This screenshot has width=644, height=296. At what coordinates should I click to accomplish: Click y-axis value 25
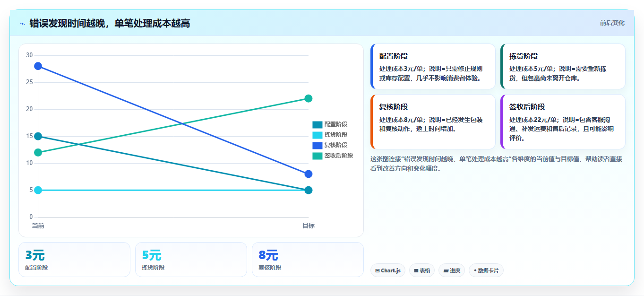pos(29,82)
